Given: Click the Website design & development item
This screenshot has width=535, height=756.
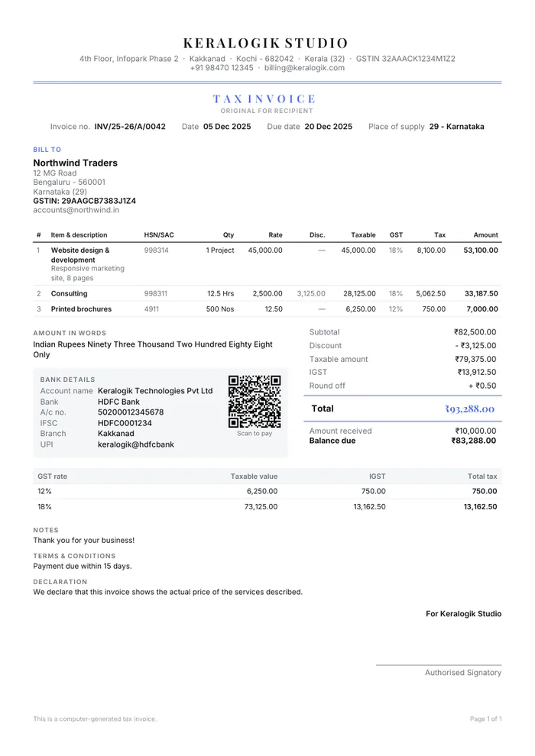Looking at the screenshot, I should click(x=80, y=255).
